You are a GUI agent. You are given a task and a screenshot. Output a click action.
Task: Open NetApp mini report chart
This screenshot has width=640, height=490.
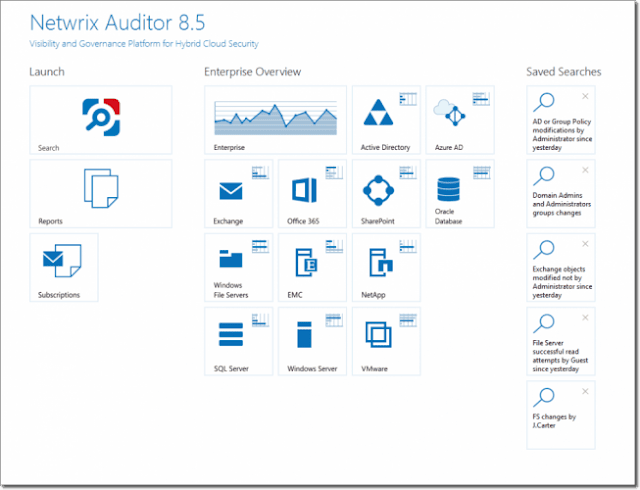(408, 247)
